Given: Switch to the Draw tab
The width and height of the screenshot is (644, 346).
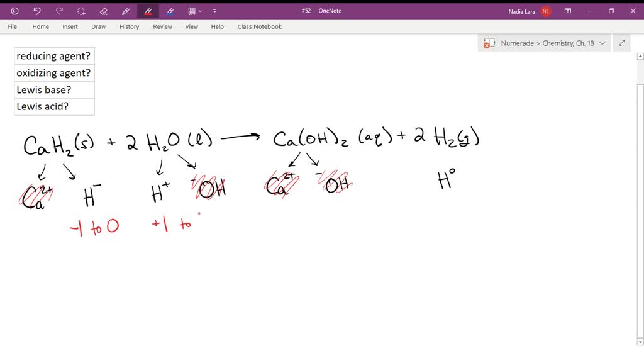Looking at the screenshot, I should point(98,26).
